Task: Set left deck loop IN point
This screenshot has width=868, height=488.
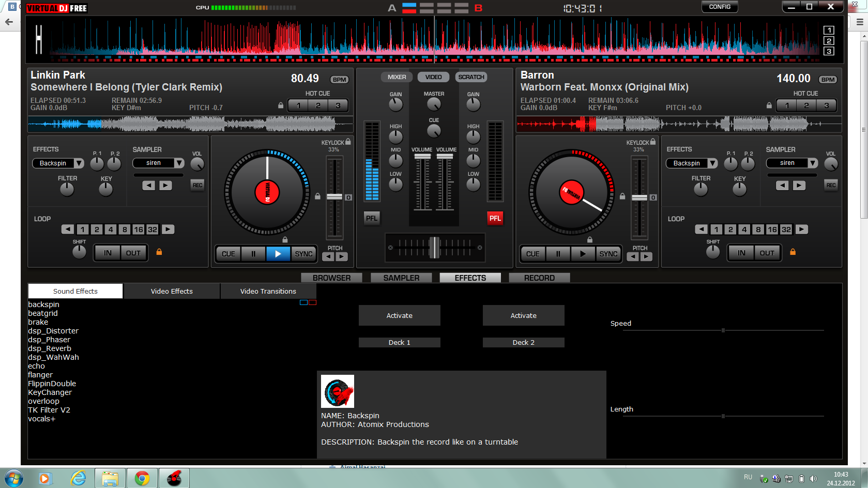Action: (108, 253)
